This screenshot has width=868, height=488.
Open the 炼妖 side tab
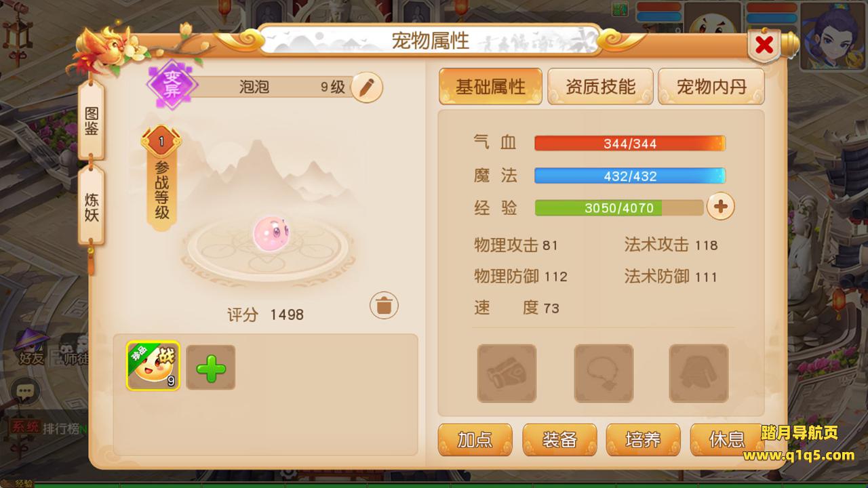(92, 207)
